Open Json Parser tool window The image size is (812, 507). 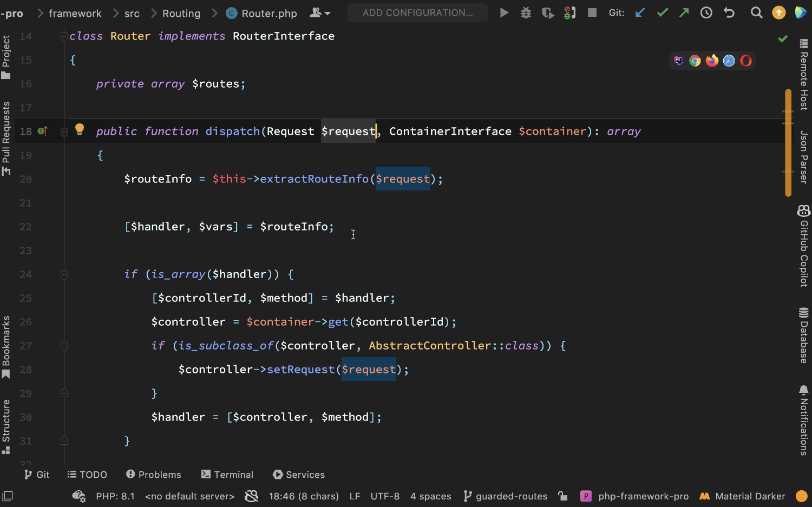click(x=804, y=157)
